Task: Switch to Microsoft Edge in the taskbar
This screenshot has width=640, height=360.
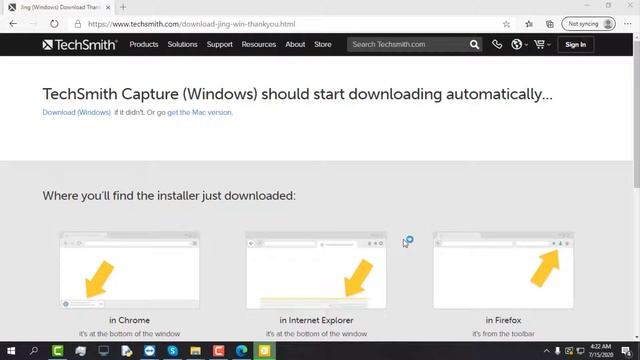Action: [242, 351]
